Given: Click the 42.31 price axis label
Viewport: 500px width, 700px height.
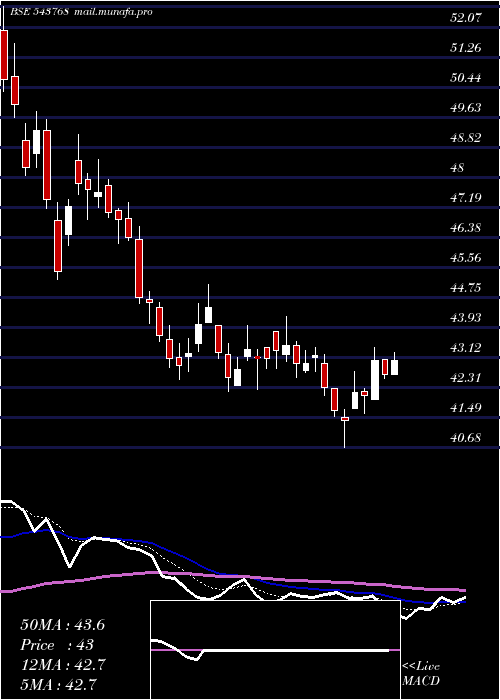Looking at the screenshot, I should point(466,378).
